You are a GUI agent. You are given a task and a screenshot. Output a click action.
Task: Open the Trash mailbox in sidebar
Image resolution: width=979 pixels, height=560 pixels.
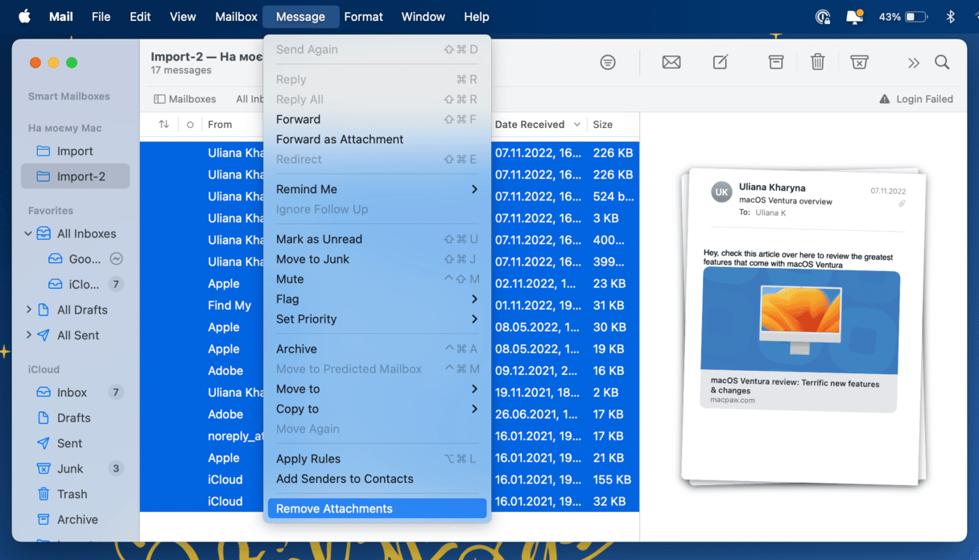pos(75,494)
